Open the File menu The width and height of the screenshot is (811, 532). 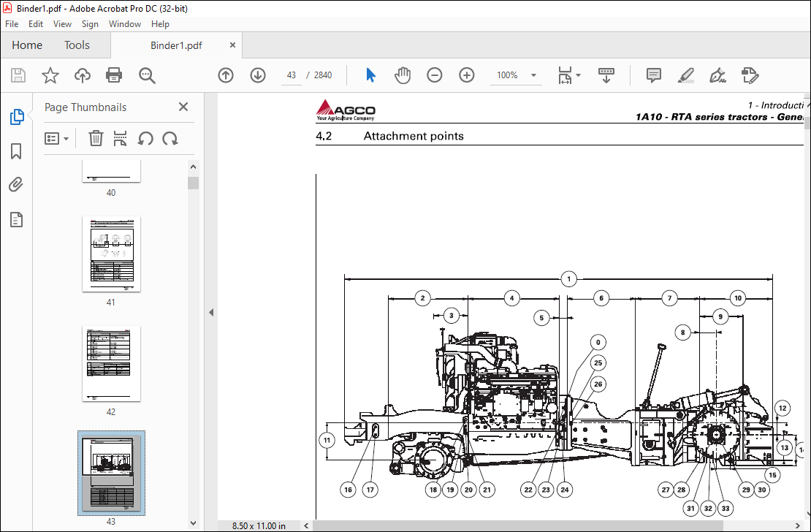pyautogui.click(x=12, y=24)
